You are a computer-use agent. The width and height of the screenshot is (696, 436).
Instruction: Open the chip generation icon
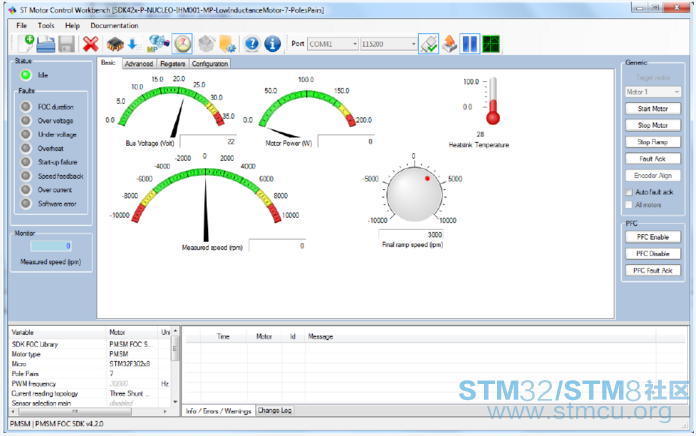pyautogui.click(x=115, y=44)
